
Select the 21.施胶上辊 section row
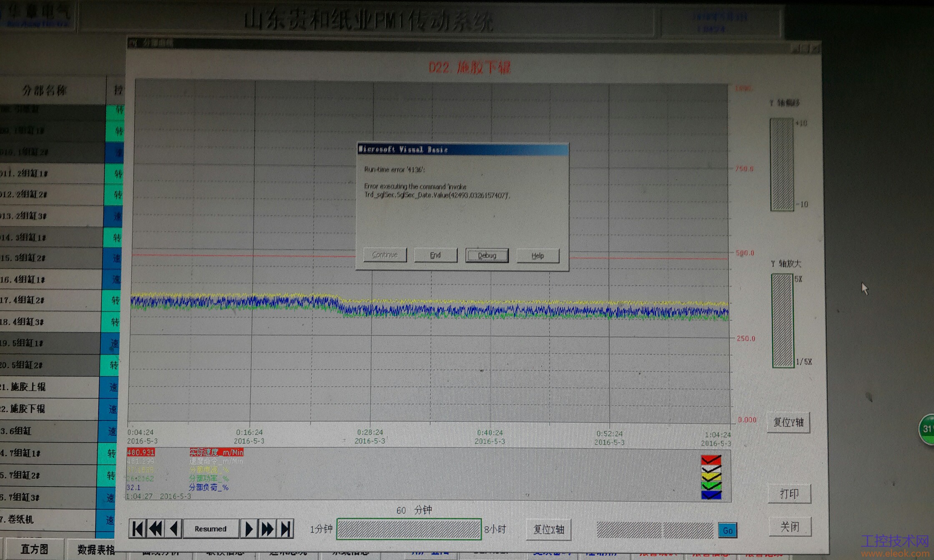(x=49, y=387)
